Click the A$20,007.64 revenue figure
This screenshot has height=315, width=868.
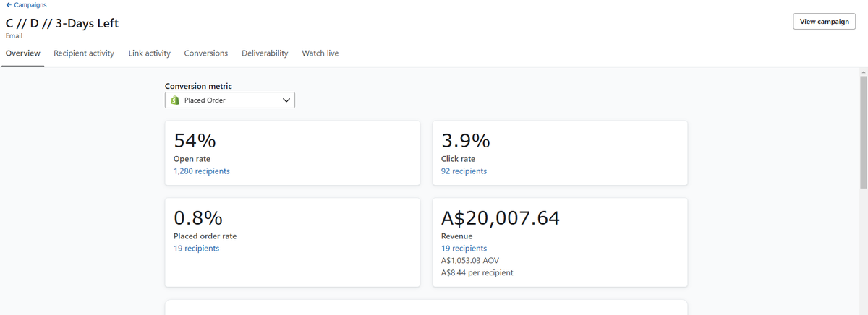501,218
